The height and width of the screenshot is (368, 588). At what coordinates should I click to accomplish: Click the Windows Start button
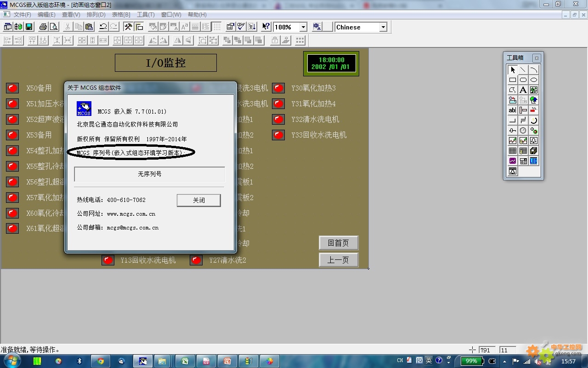coord(11,361)
